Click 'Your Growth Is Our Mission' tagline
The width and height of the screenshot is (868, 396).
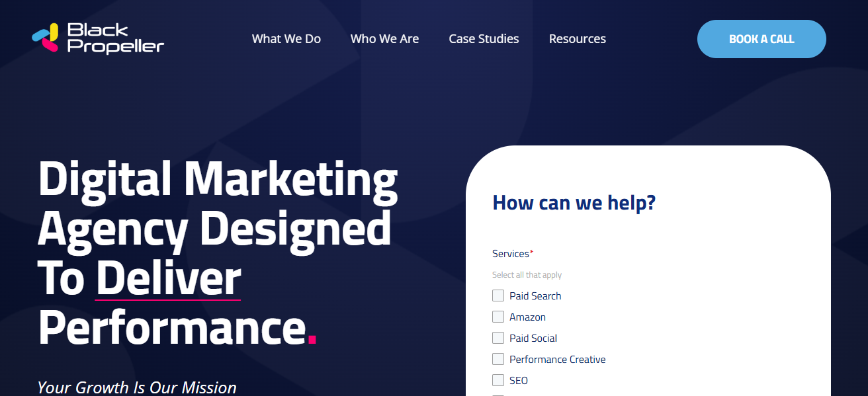coord(137,387)
